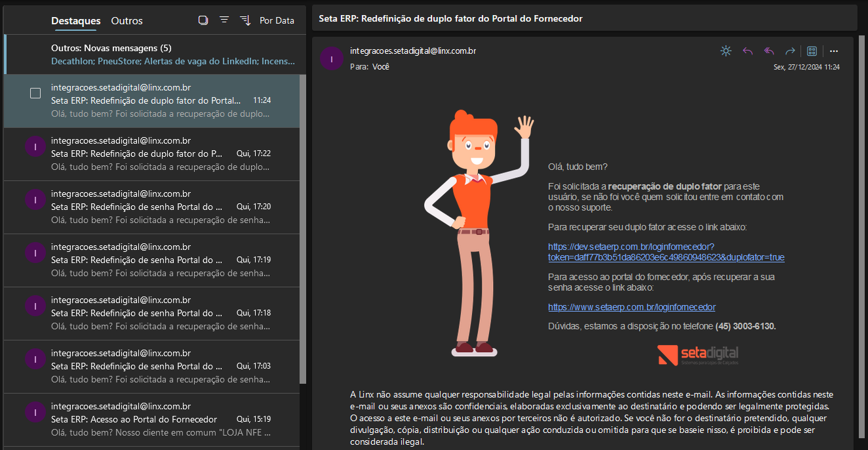The image size is (868, 450).
Task: Switch to the Outros inbox tab
Action: 127,21
